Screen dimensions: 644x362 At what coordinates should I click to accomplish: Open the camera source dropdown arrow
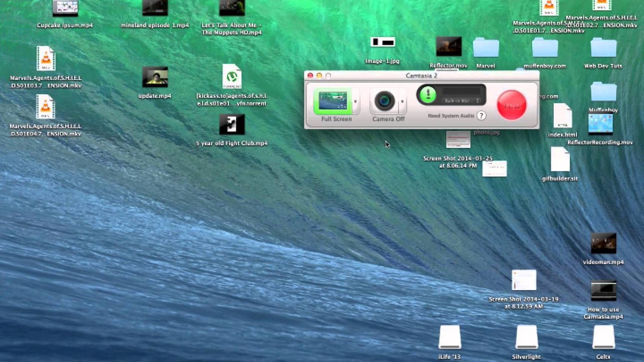click(x=401, y=102)
